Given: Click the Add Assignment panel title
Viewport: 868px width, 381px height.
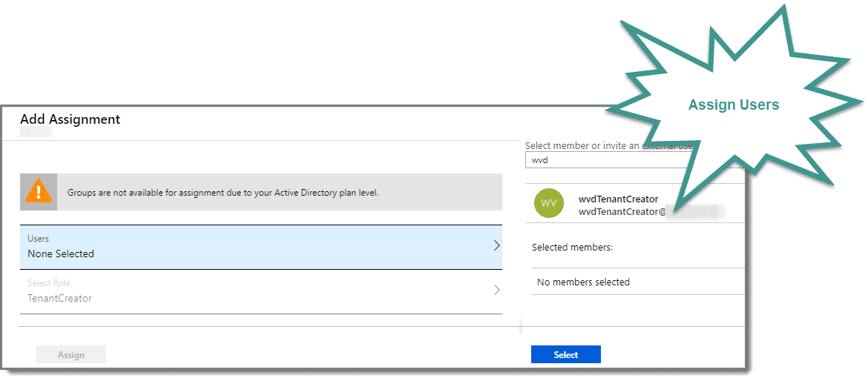Looking at the screenshot, I should point(70,119).
